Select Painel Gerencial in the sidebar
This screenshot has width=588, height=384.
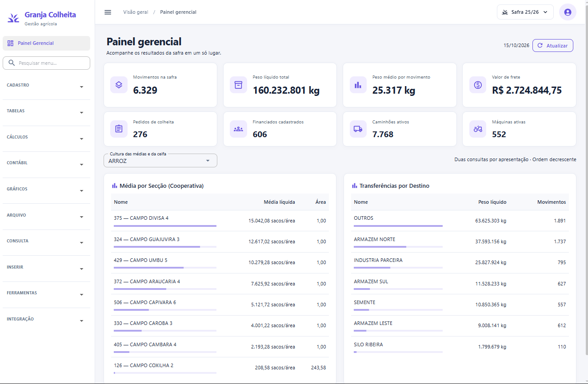46,43
